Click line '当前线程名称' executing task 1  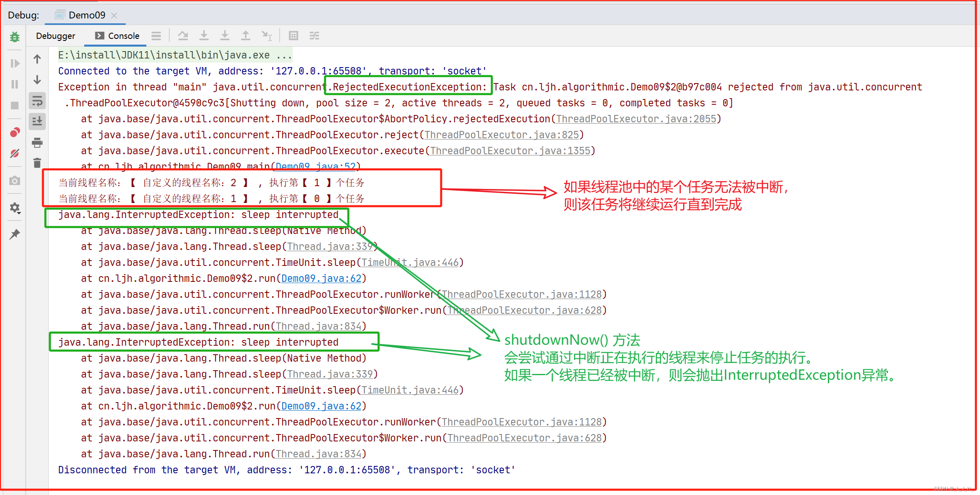[211, 182]
